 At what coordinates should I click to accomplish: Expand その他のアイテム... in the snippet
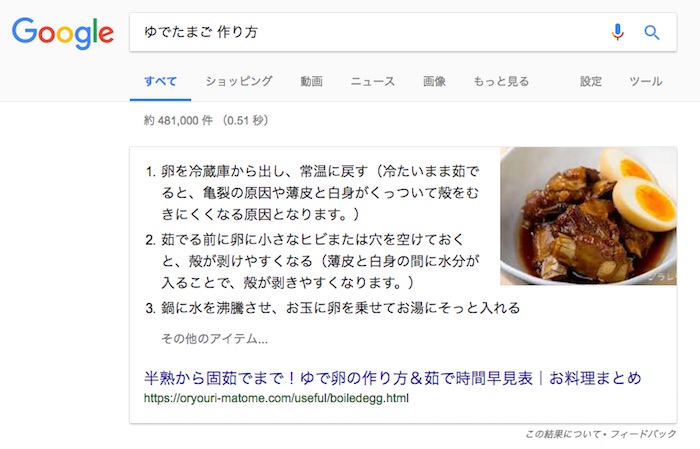214,339
